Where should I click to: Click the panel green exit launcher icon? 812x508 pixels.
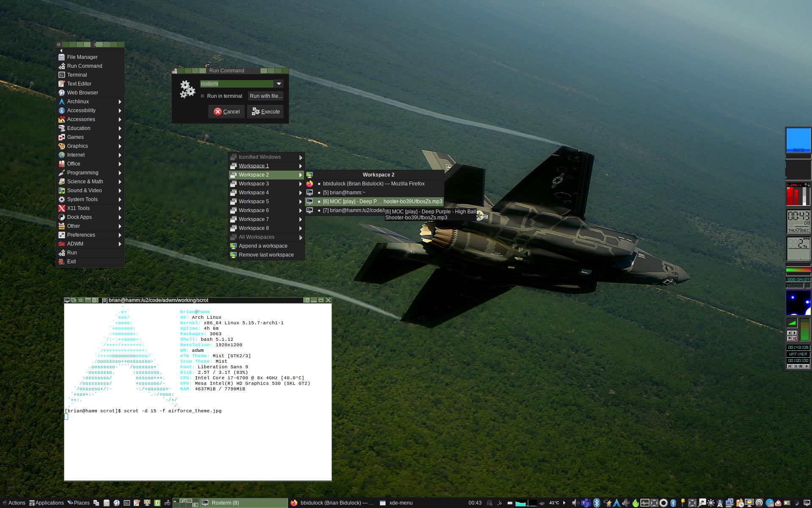[157, 503]
